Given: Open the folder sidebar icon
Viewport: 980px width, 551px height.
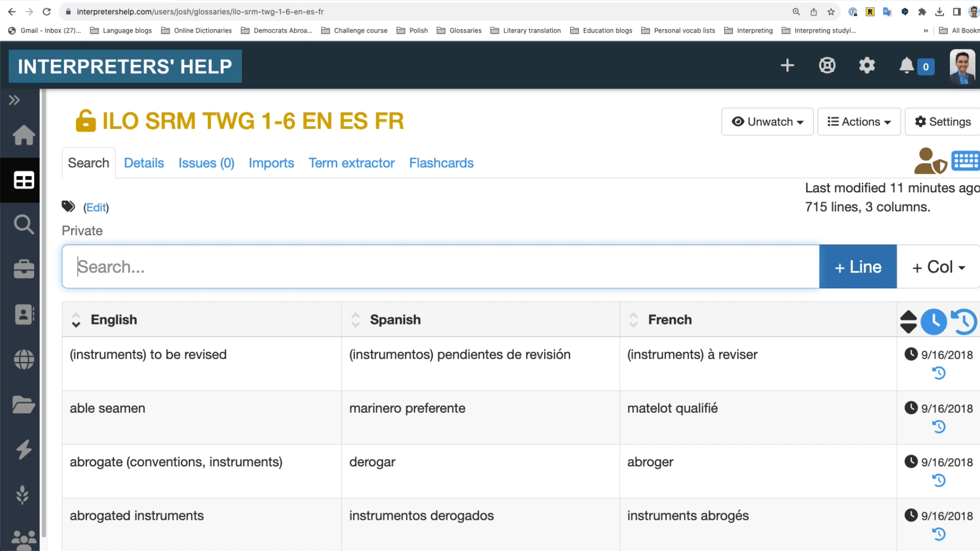Looking at the screenshot, I should click(23, 405).
